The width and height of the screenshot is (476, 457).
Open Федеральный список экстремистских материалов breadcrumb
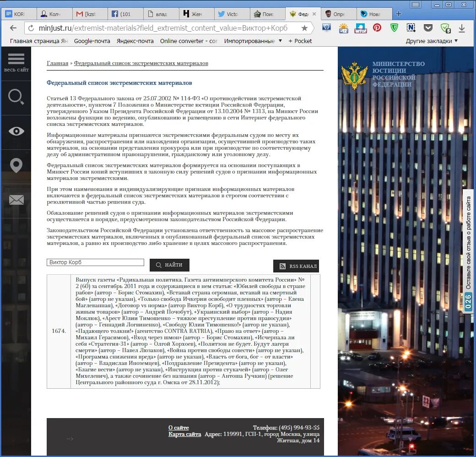(x=141, y=63)
